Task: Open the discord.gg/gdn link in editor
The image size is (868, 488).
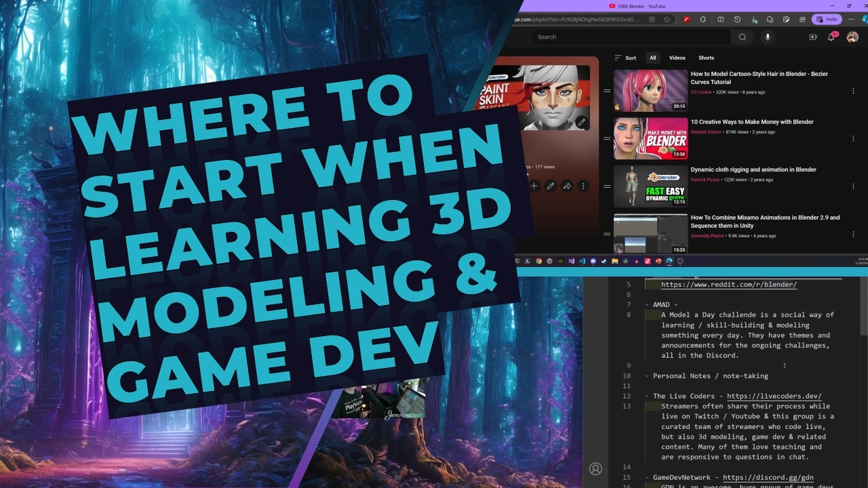Action: (x=768, y=478)
